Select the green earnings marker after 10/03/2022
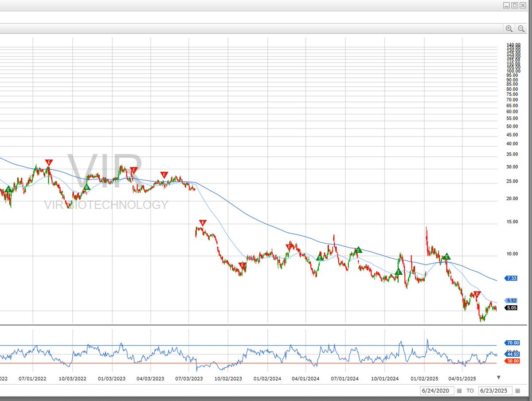The width and height of the screenshot is (532, 401). (x=87, y=187)
